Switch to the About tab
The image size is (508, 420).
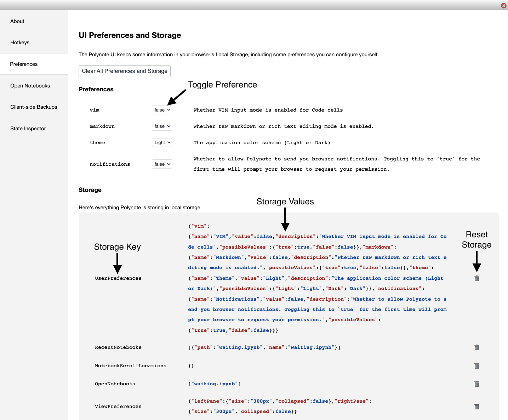pos(17,21)
